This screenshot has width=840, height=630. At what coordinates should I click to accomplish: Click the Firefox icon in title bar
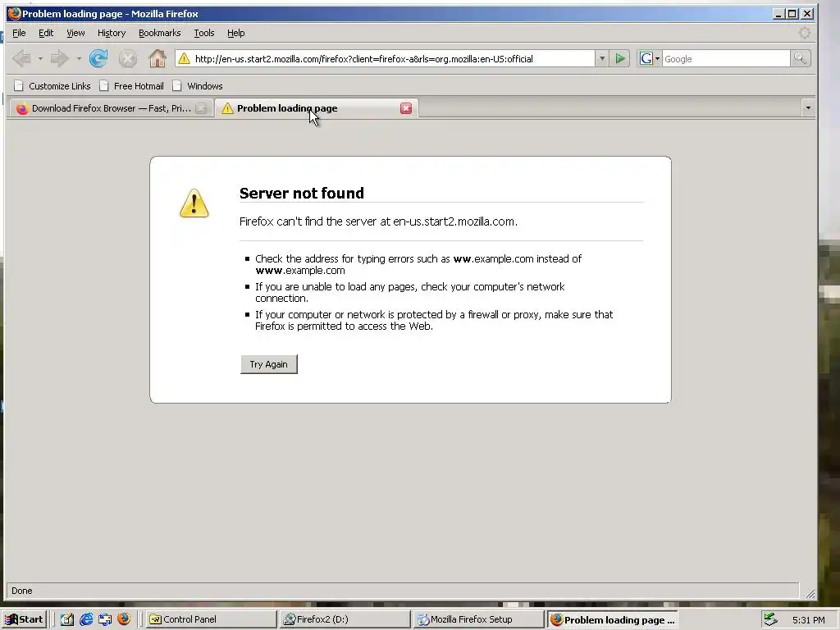coord(14,13)
